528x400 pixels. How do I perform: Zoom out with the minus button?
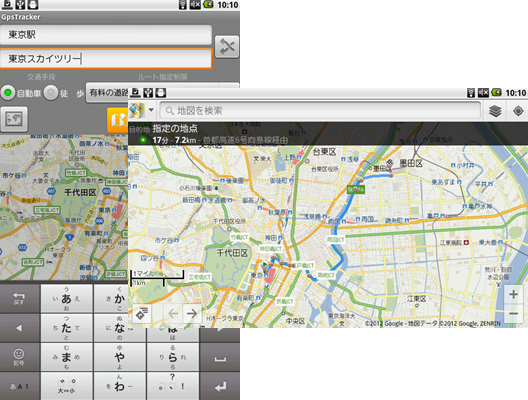(x=514, y=313)
